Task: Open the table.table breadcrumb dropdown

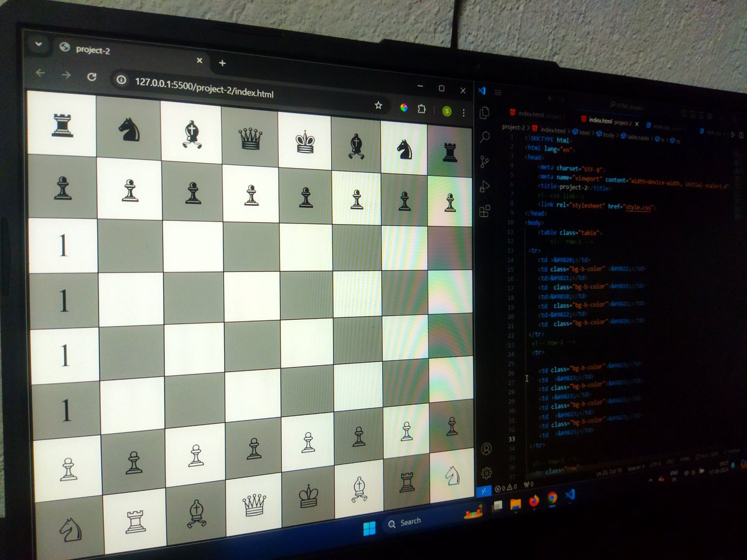Action: 639,137
